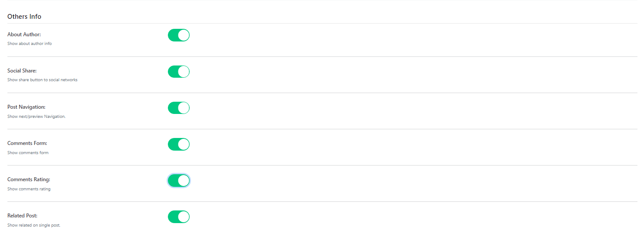Image resolution: width=644 pixels, height=241 pixels.
Task: Click the "About Author:" label
Action: [x=24, y=34]
